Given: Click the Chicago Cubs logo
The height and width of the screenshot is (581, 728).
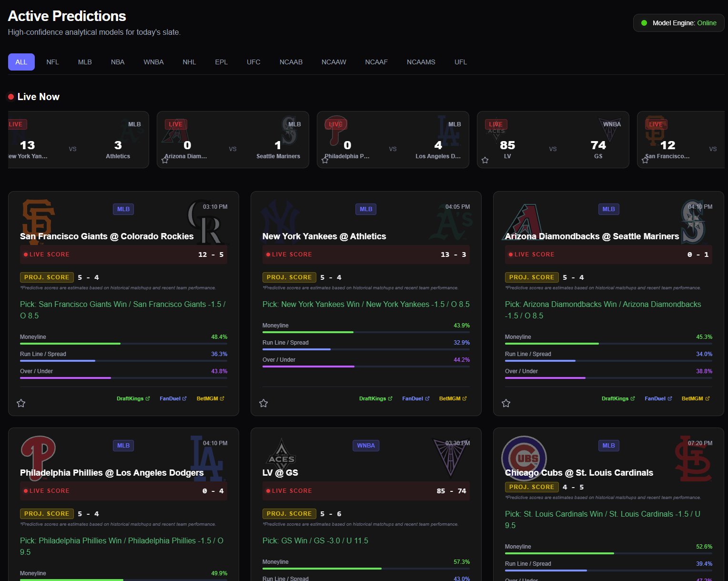Looking at the screenshot, I should (524, 459).
